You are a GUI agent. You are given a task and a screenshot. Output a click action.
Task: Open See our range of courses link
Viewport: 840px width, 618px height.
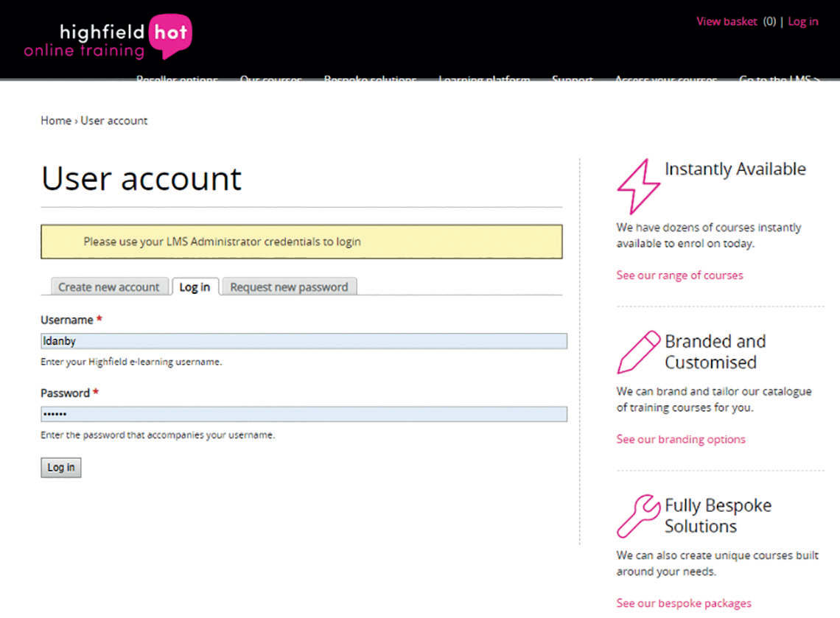[679, 275]
